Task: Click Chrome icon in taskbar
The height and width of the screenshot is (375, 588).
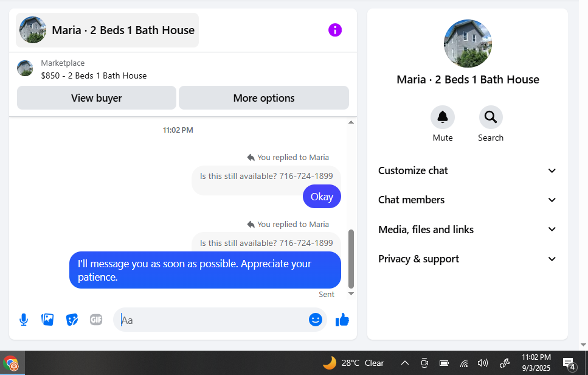Action: tap(12, 364)
